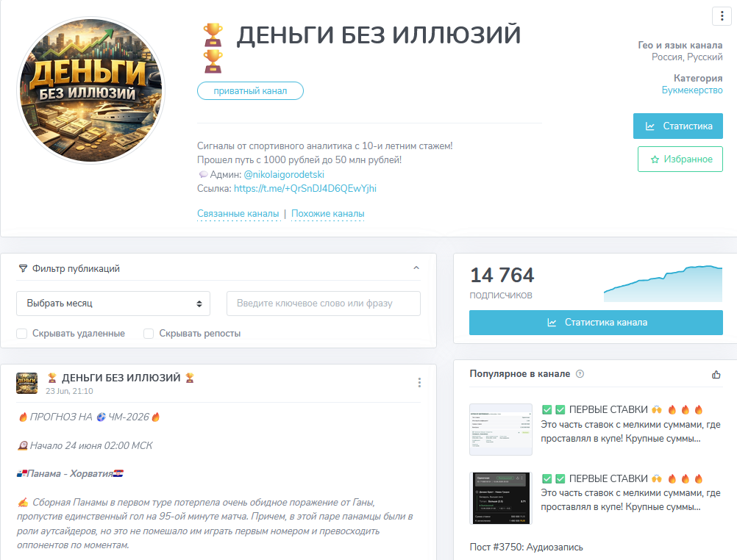Click the subscribers growth chart
The height and width of the screenshot is (560, 737).
(663, 284)
